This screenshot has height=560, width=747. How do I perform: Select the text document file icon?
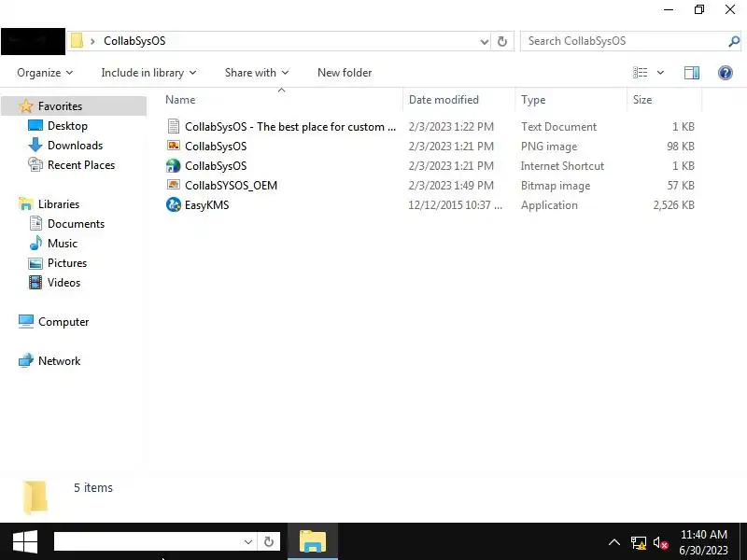click(174, 126)
